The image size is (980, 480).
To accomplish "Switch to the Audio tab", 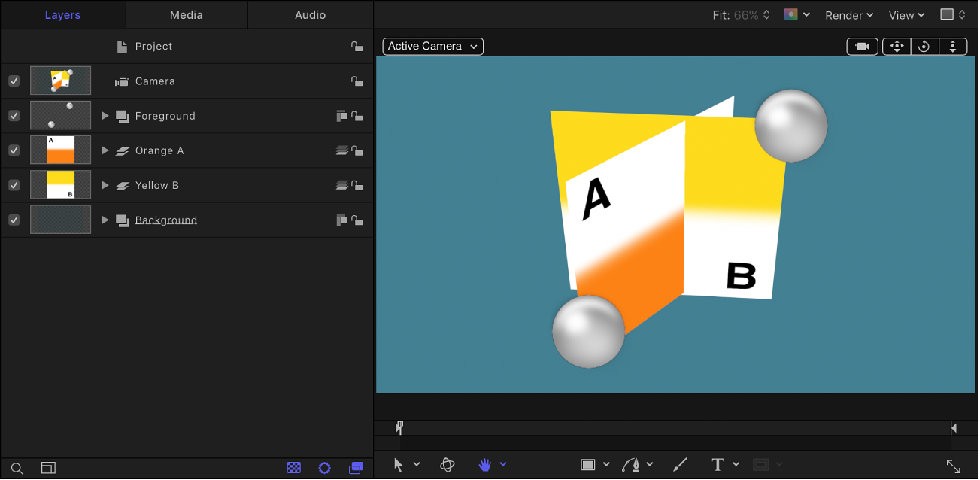I will point(309,14).
